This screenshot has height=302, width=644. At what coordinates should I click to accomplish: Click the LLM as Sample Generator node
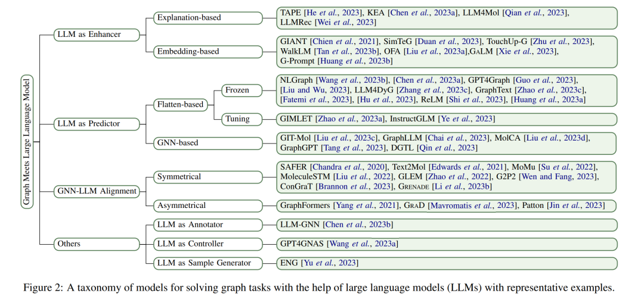208,263
